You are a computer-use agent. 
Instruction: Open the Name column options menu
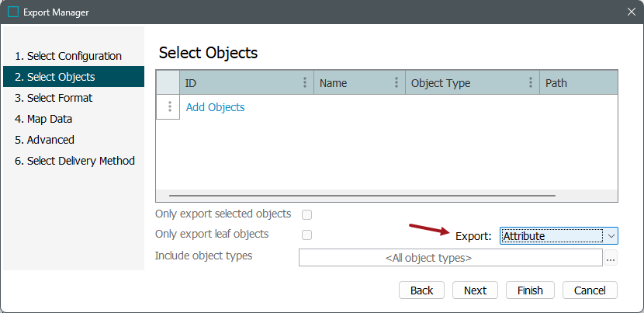point(396,83)
